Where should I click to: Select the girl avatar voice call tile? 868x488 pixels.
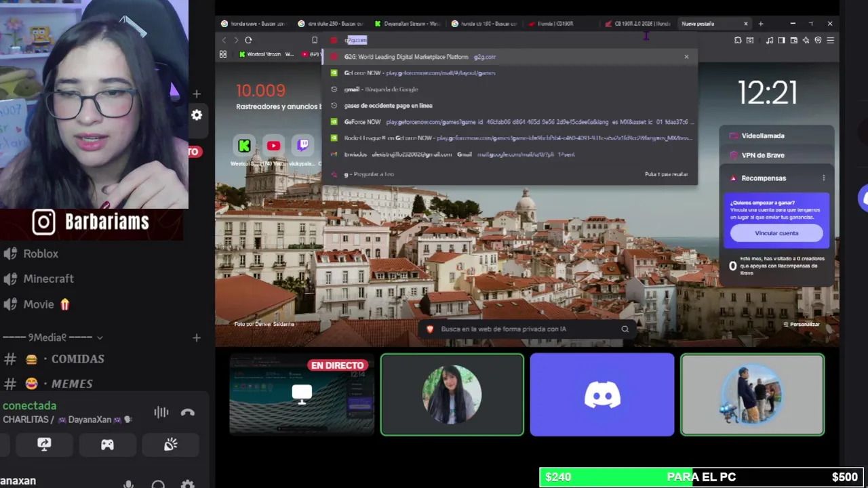[452, 394]
